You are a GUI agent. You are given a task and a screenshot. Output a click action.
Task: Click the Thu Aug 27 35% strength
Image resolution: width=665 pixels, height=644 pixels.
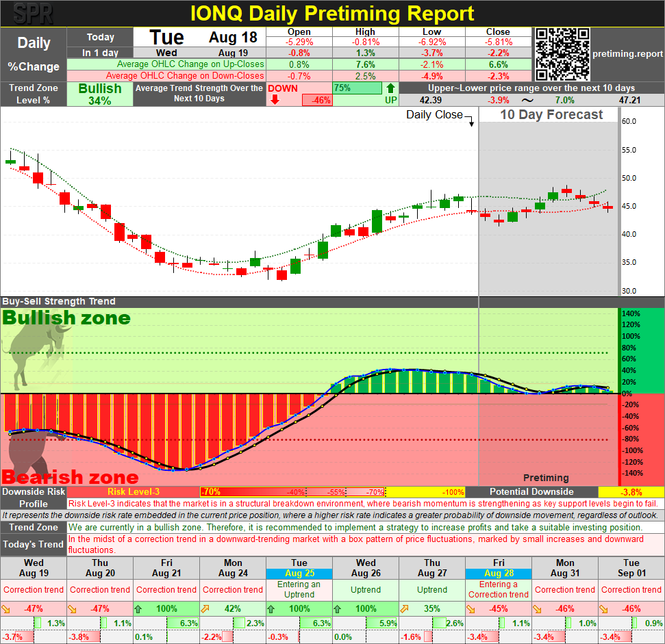point(432,609)
